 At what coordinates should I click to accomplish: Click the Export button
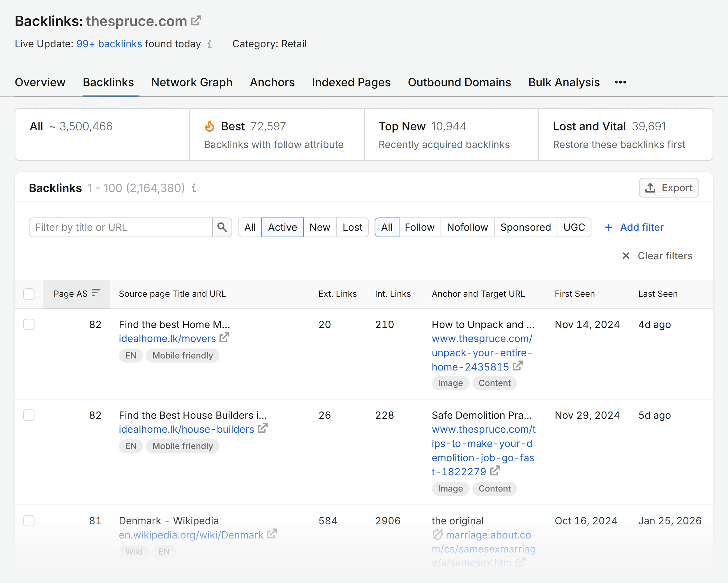pyautogui.click(x=669, y=188)
